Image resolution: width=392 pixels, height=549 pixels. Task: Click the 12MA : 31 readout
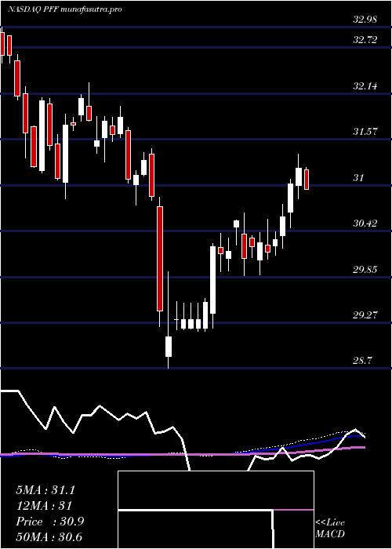(x=44, y=506)
